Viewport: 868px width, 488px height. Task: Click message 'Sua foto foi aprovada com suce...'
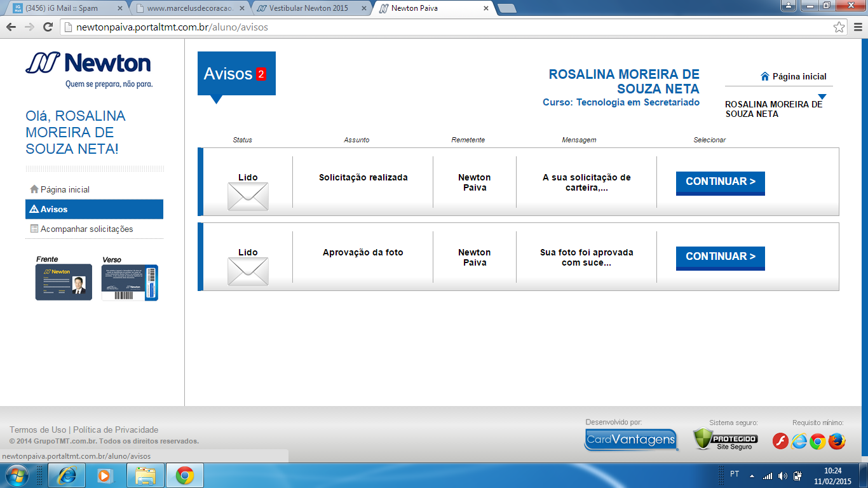coord(587,257)
